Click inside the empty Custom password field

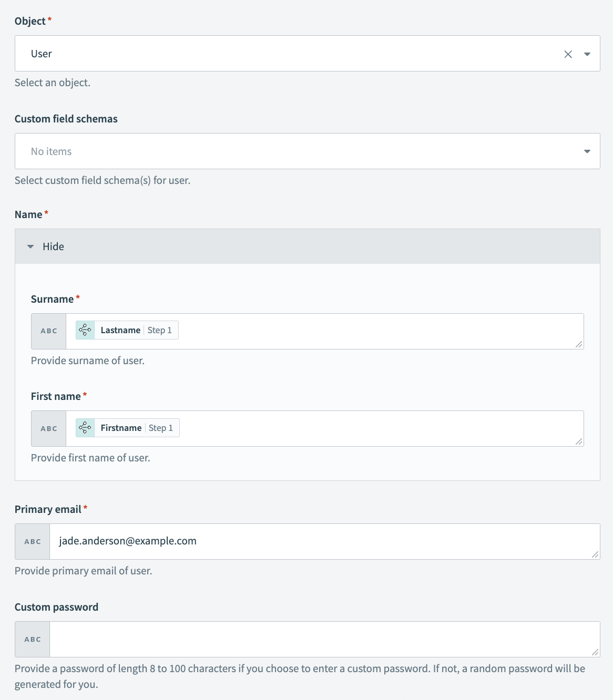(x=315, y=639)
